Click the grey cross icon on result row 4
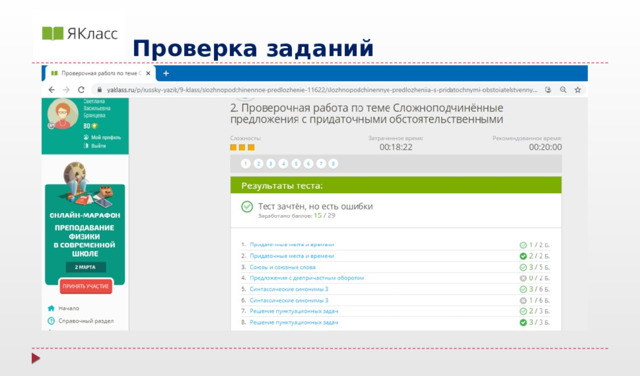Screen dimensions: 640x376 click(523, 278)
